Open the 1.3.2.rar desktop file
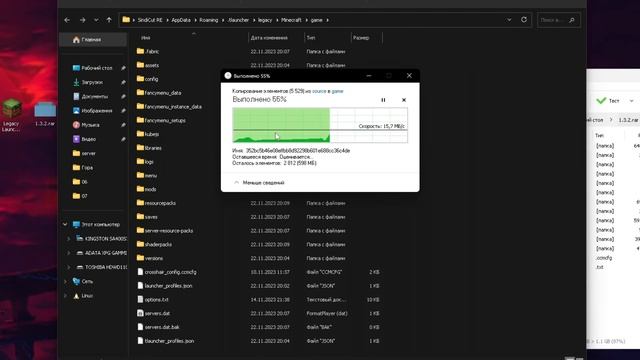The image size is (640, 360). [45, 114]
